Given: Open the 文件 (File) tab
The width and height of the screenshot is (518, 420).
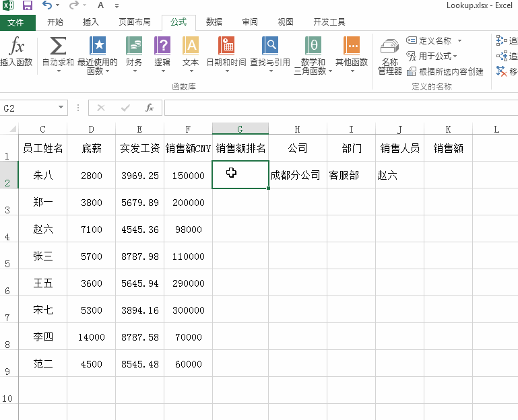Looking at the screenshot, I should tap(16, 22).
